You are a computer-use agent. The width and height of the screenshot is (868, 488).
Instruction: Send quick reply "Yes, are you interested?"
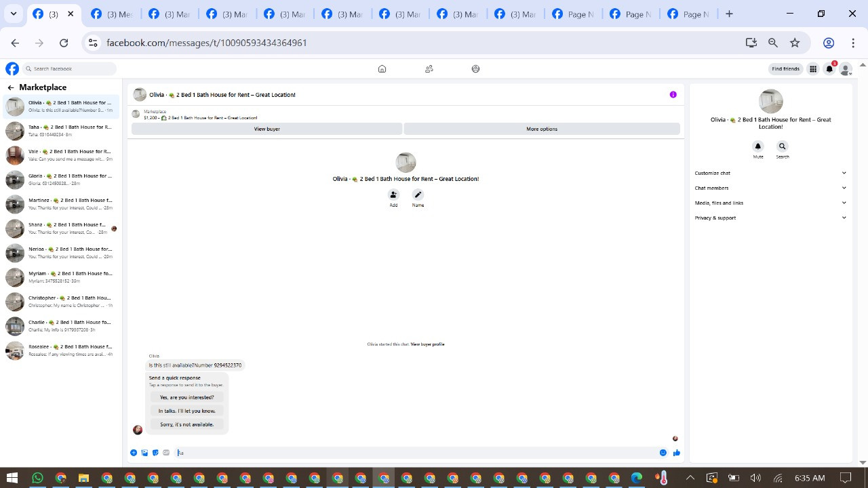coord(186,397)
